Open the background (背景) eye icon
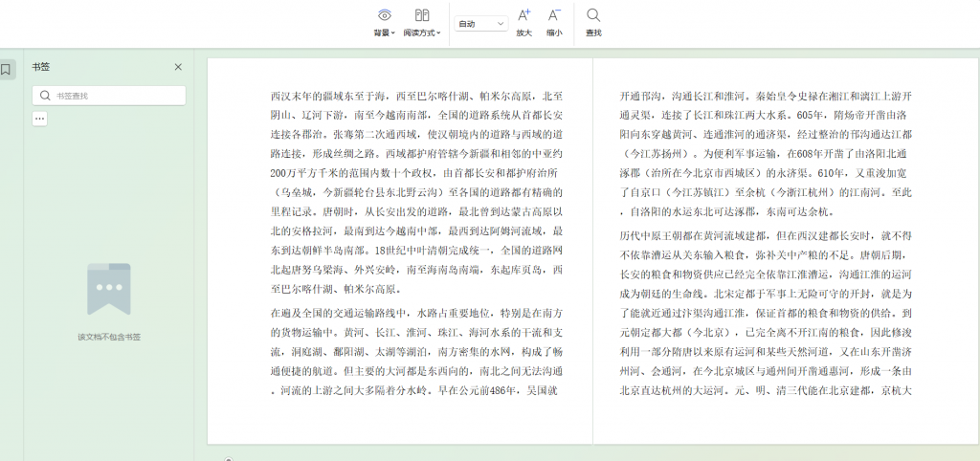Image resolution: width=980 pixels, height=461 pixels. tap(385, 15)
